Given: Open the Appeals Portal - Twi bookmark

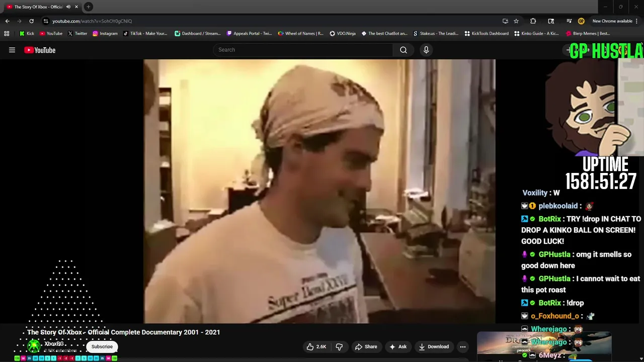Looking at the screenshot, I should pos(249,34).
